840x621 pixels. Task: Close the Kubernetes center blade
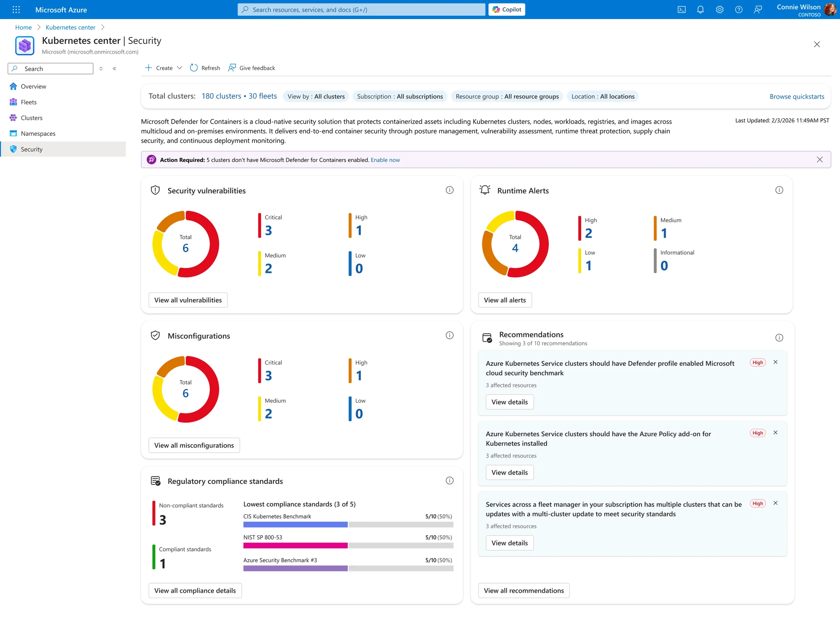(817, 44)
